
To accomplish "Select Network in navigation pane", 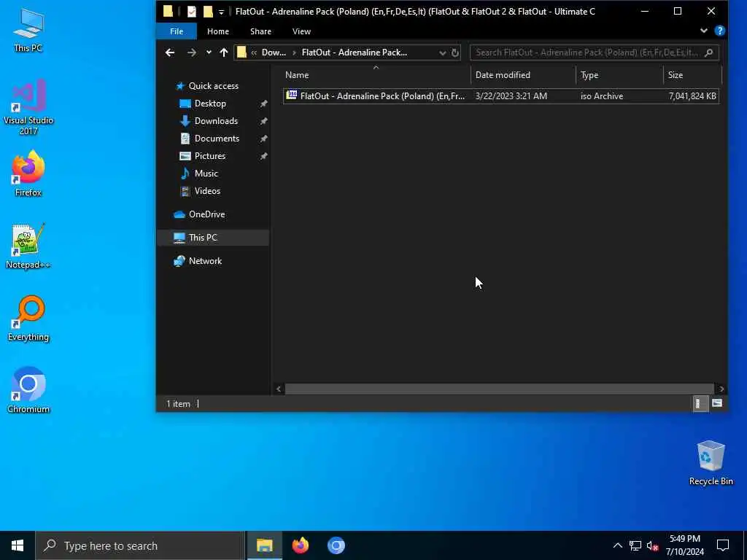I will [205, 261].
